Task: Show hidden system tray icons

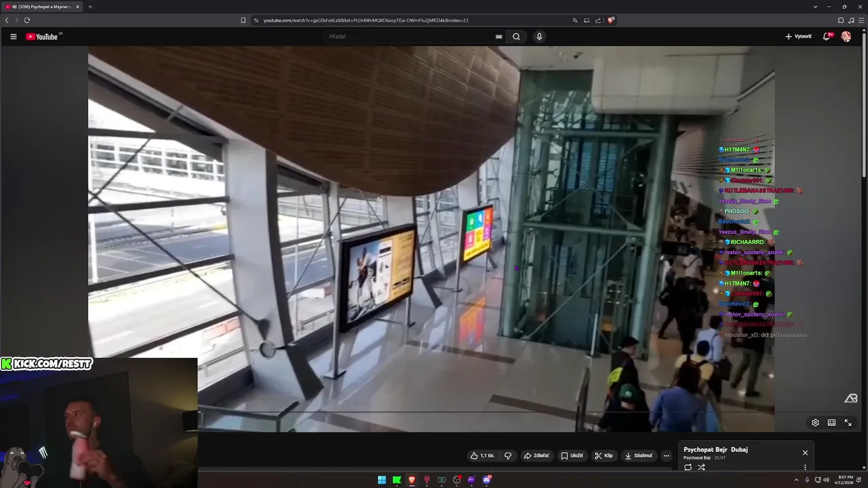Action: (x=797, y=480)
